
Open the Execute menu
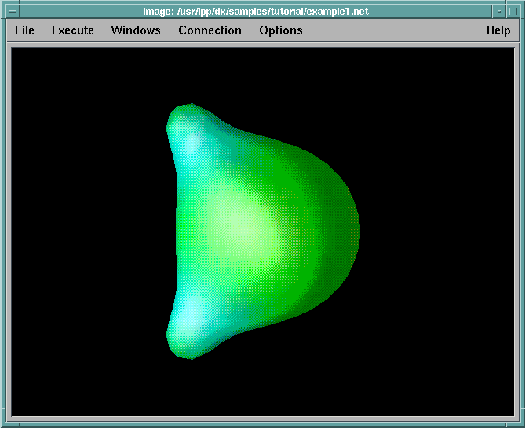click(73, 30)
